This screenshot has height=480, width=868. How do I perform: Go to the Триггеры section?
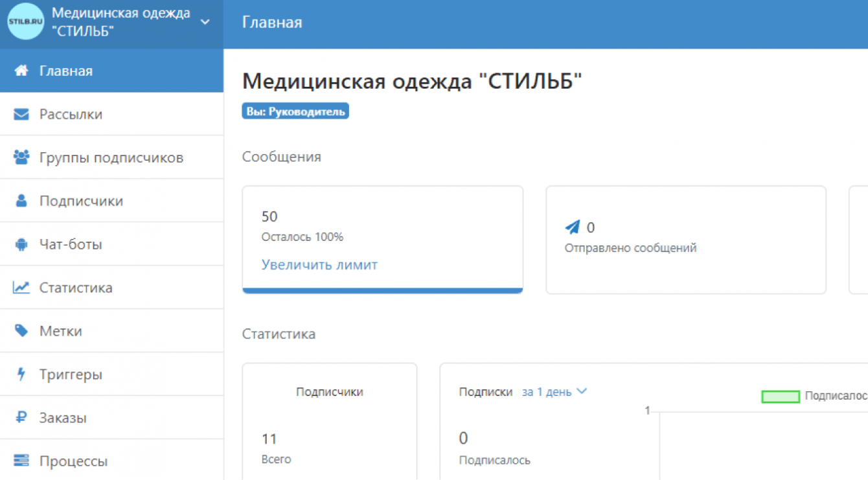pyautogui.click(x=111, y=374)
